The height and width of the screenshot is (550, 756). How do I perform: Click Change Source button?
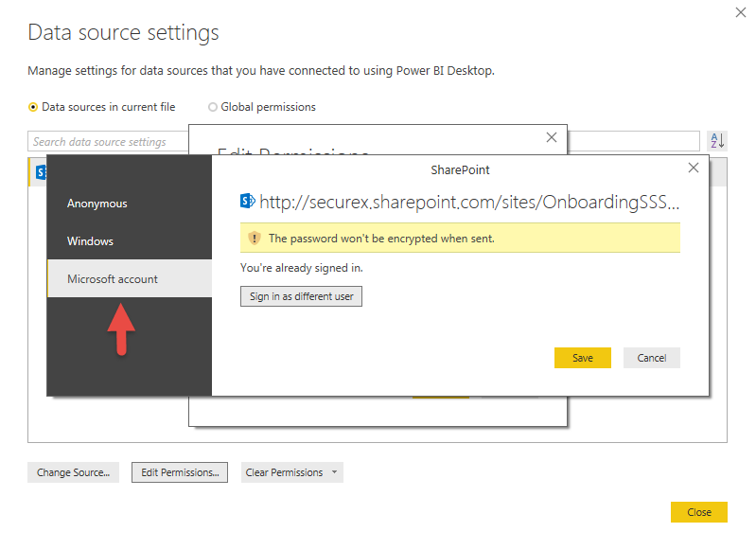[x=73, y=472]
